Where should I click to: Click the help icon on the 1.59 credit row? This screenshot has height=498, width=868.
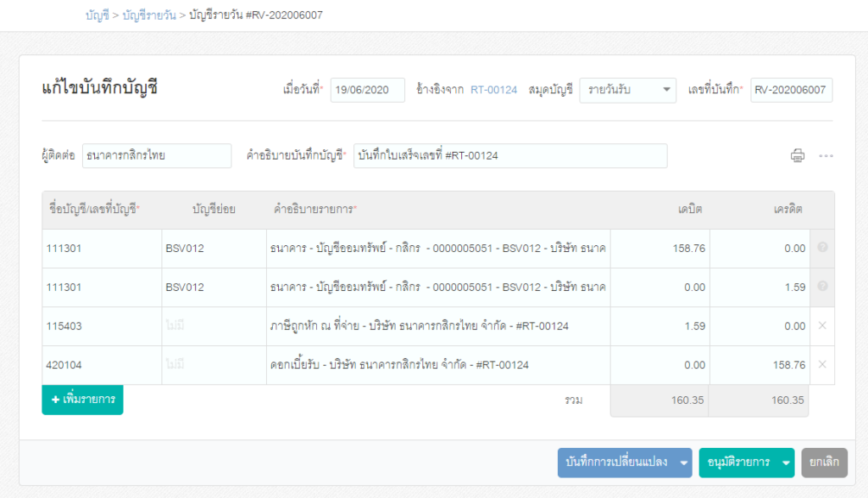tap(822, 286)
